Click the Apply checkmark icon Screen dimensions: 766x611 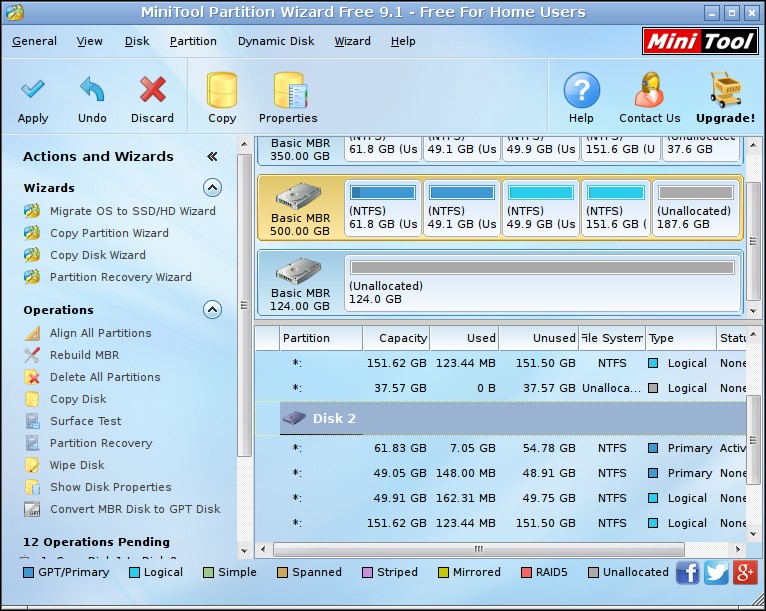click(33, 90)
